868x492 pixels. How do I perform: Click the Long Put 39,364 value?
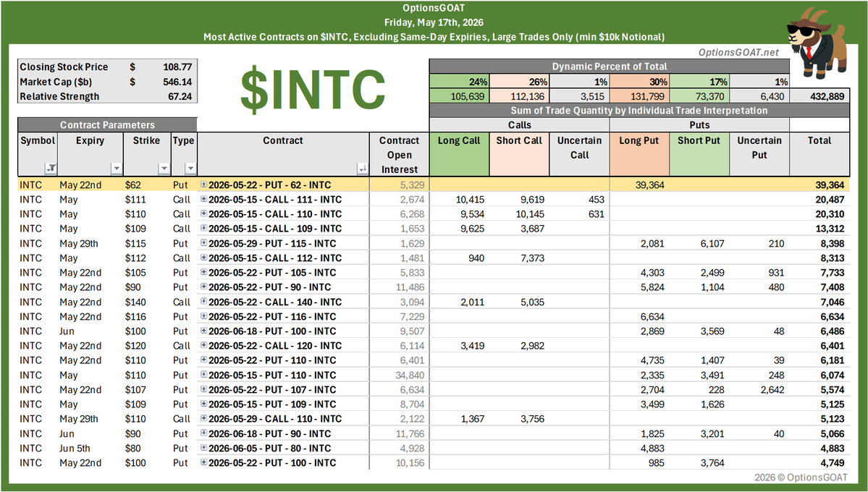(x=649, y=184)
